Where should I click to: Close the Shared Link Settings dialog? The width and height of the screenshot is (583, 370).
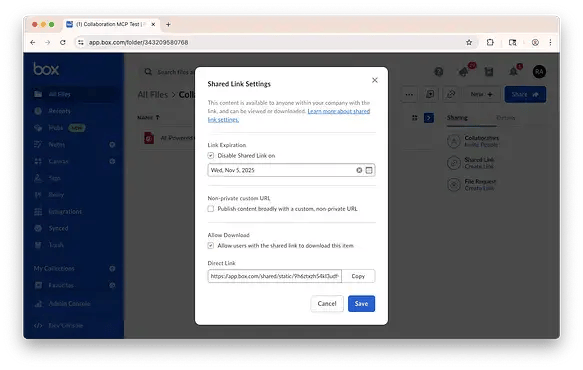[374, 80]
